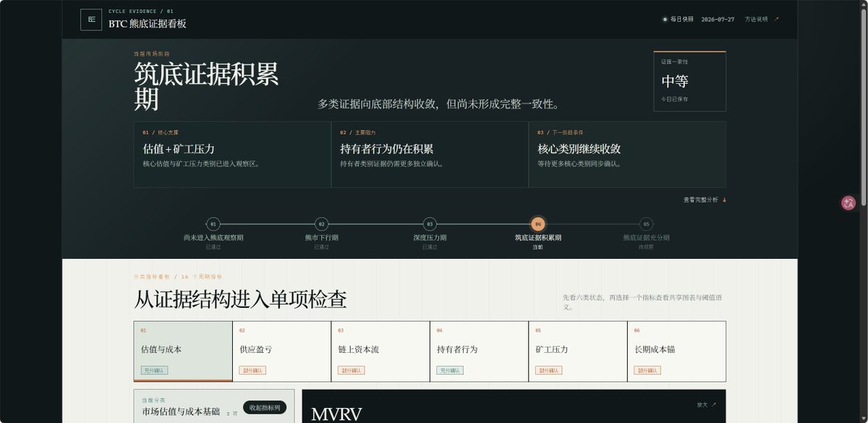Viewport: 868px width, 423px height.
Task: Click 熊市下行期 step label
Action: [x=321, y=237]
